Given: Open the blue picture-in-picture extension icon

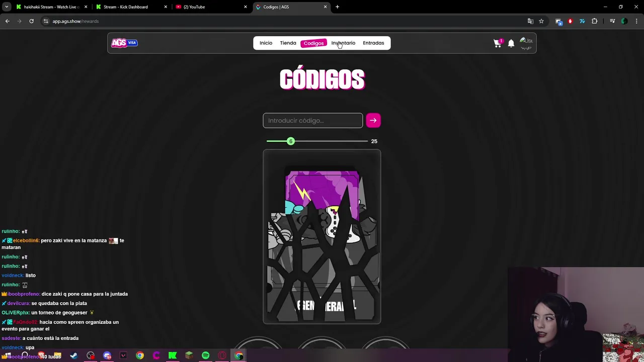Looking at the screenshot, I should (558, 21).
